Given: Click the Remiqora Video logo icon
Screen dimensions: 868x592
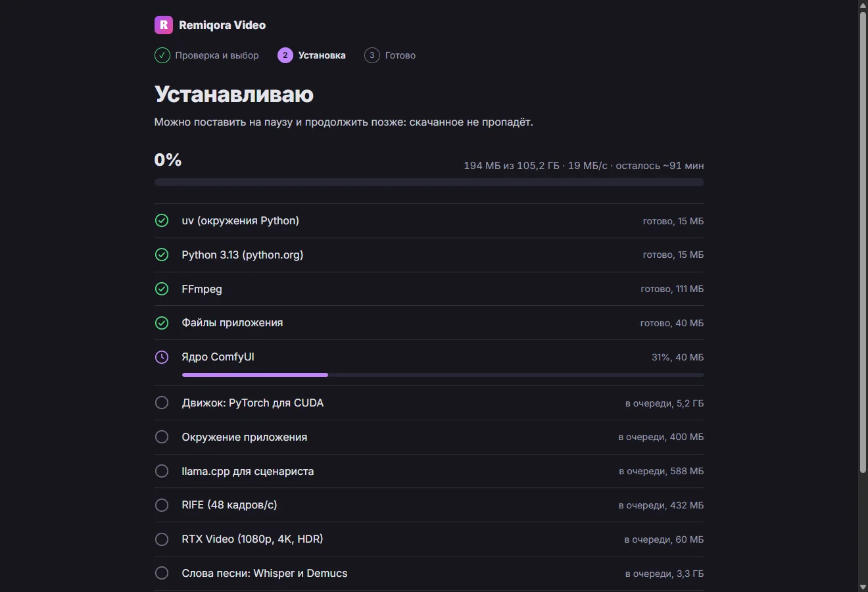Looking at the screenshot, I should point(163,25).
